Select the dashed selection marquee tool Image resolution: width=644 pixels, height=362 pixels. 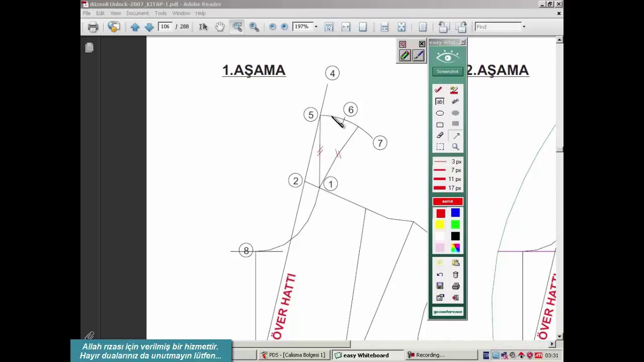440,147
